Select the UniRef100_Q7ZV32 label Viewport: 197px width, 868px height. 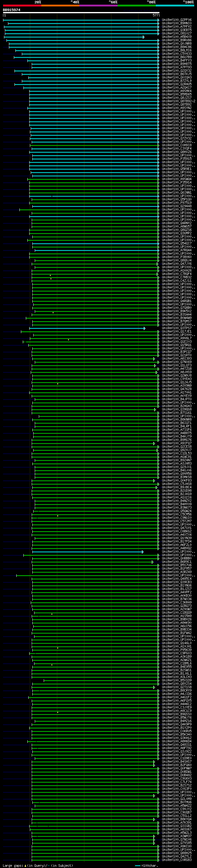(x=177, y=139)
